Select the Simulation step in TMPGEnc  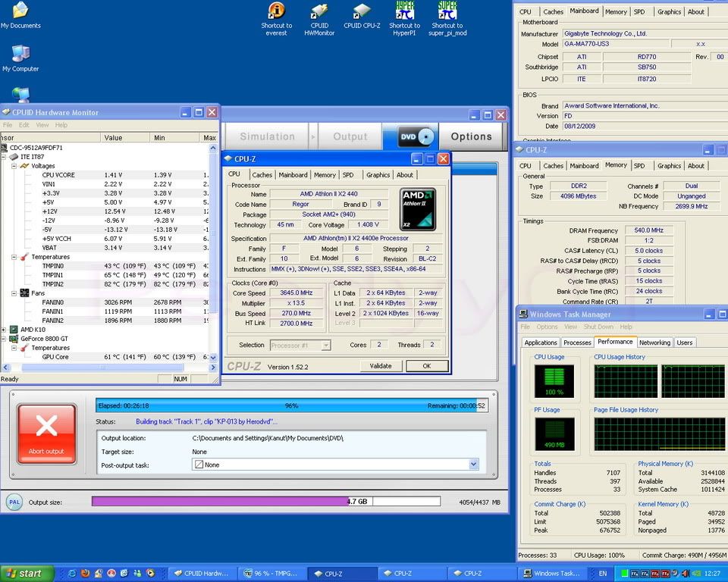click(268, 136)
